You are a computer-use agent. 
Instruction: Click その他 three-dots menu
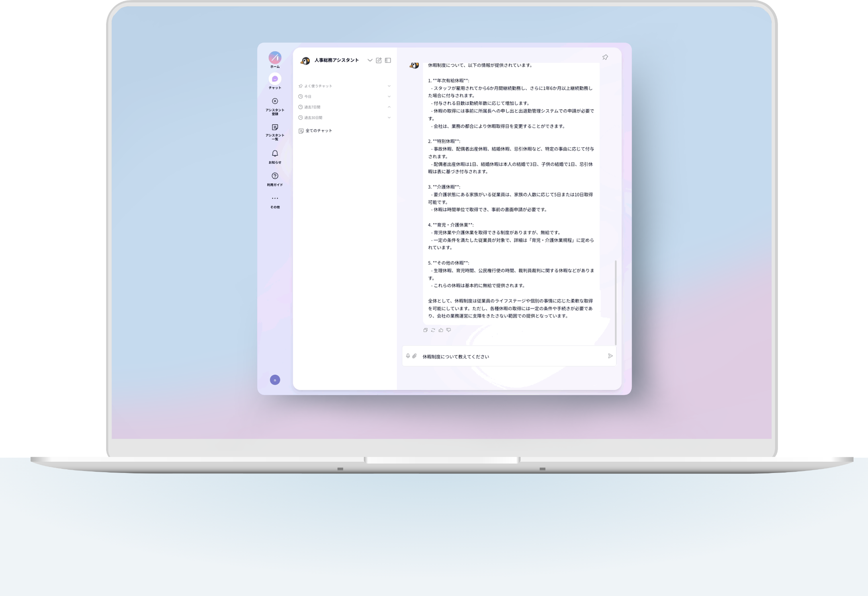tap(275, 198)
